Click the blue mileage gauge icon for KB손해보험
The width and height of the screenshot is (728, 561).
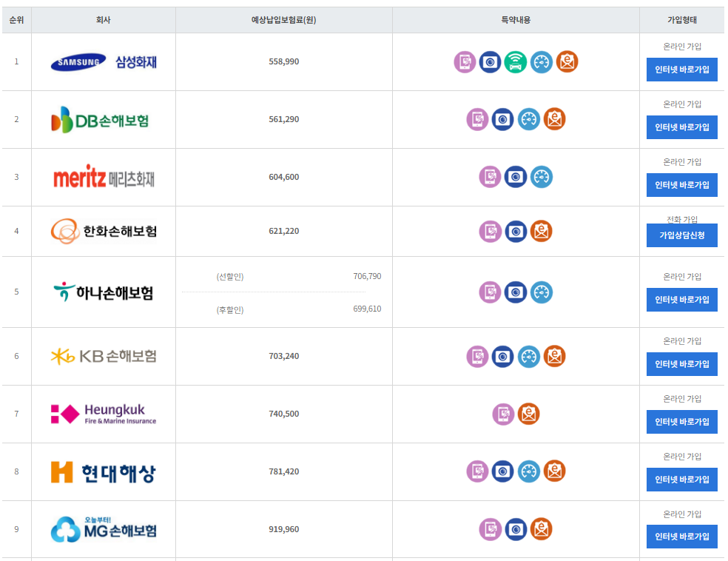pos(529,357)
